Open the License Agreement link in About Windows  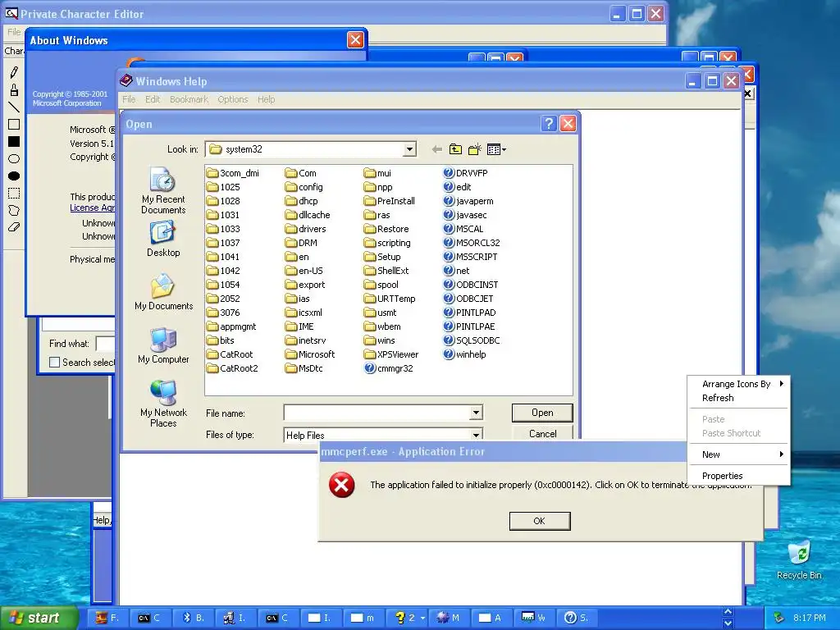[92, 208]
